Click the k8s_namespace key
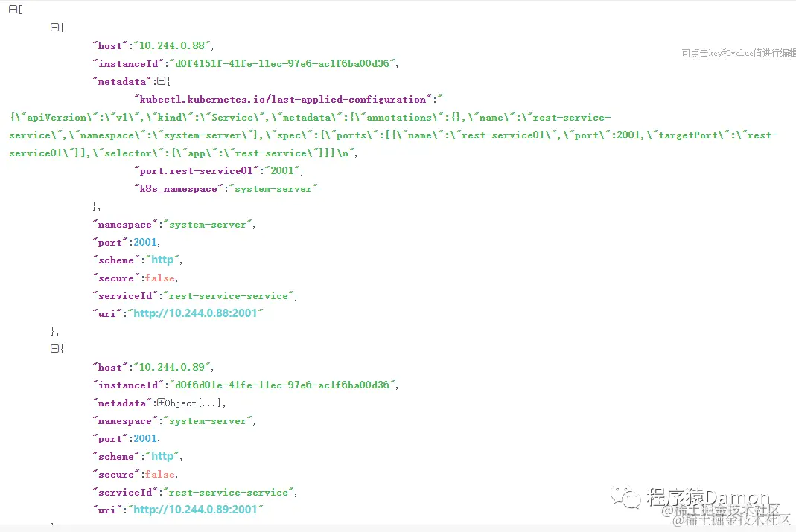 coord(178,189)
